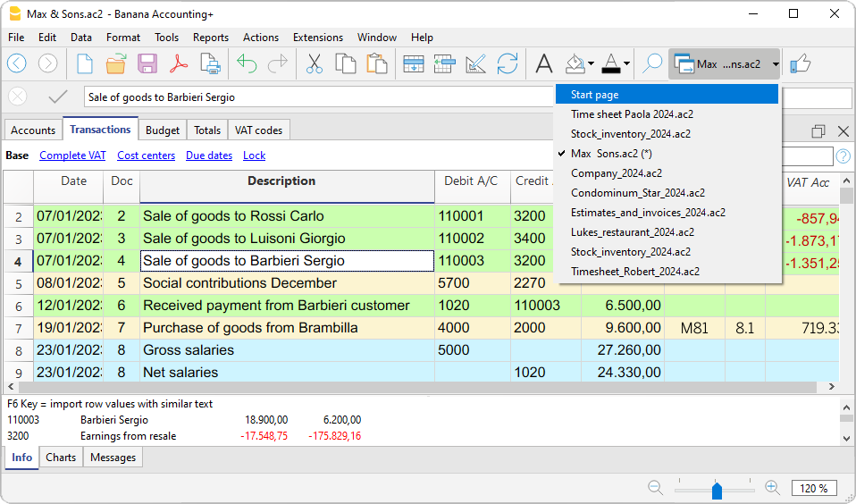Image resolution: width=856 pixels, height=504 pixels.
Task: Open the Due dates view link
Action: (209, 155)
